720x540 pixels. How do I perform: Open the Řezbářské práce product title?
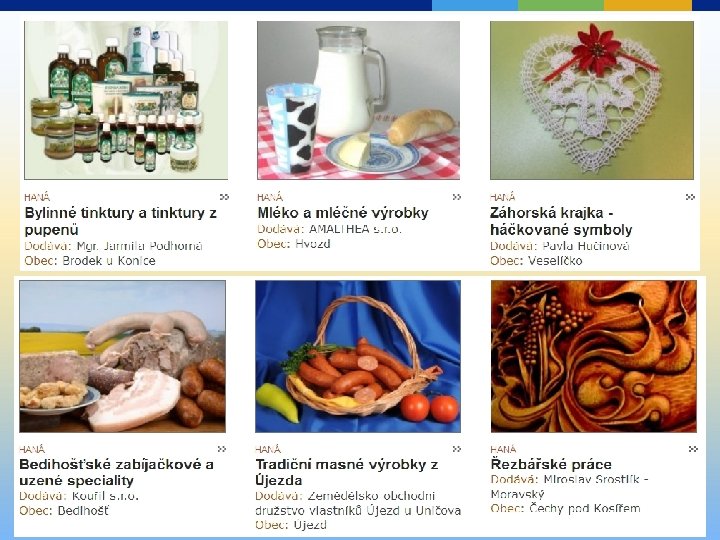(x=551, y=464)
